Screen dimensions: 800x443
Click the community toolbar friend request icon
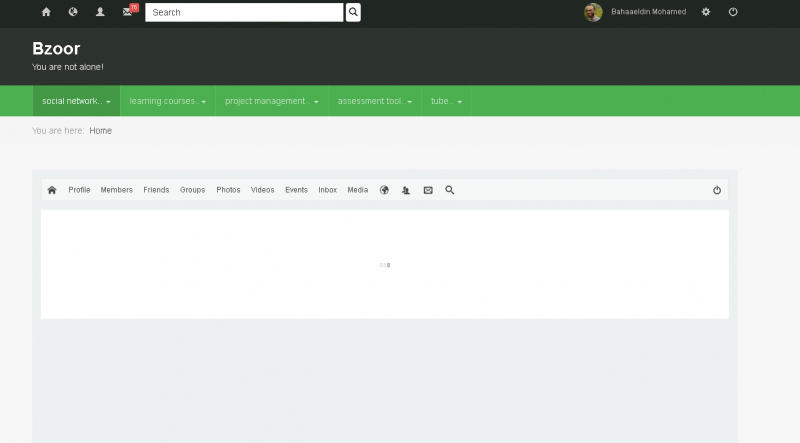406,190
